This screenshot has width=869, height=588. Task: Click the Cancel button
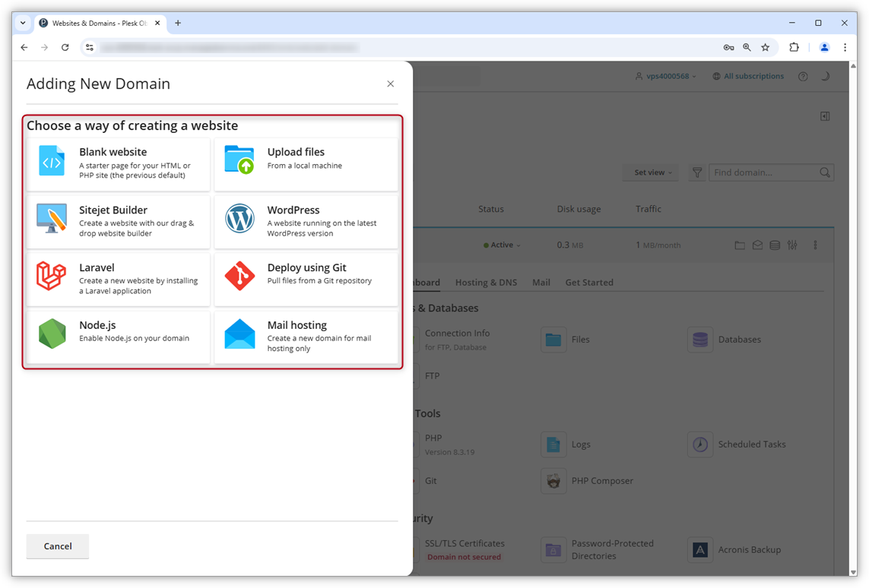point(57,545)
